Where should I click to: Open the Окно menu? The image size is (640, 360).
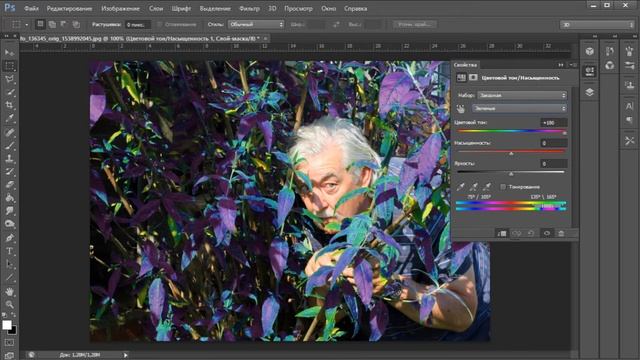(x=328, y=8)
